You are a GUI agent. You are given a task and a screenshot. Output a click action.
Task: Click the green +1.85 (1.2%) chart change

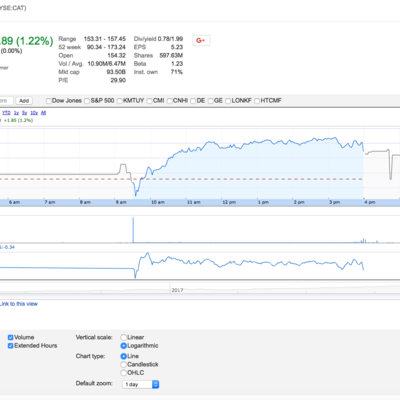(x=19, y=120)
